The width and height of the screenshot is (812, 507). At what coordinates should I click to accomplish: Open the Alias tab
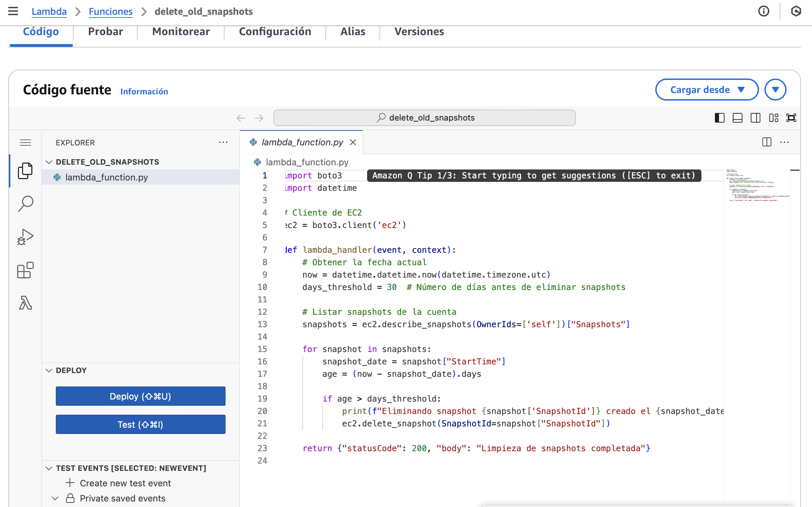point(353,31)
